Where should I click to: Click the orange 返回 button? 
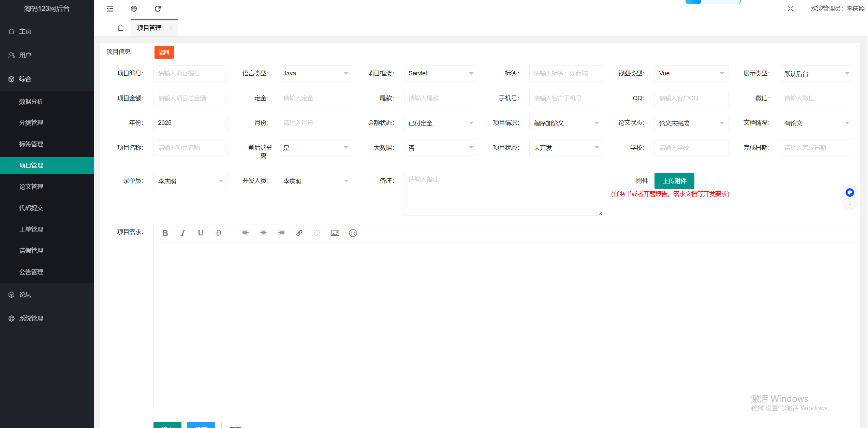coord(164,52)
